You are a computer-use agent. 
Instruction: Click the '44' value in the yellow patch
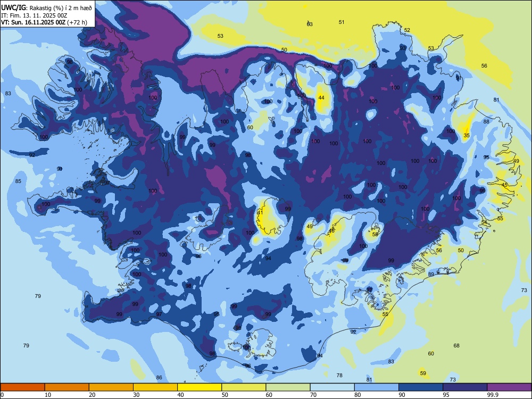[321, 98]
